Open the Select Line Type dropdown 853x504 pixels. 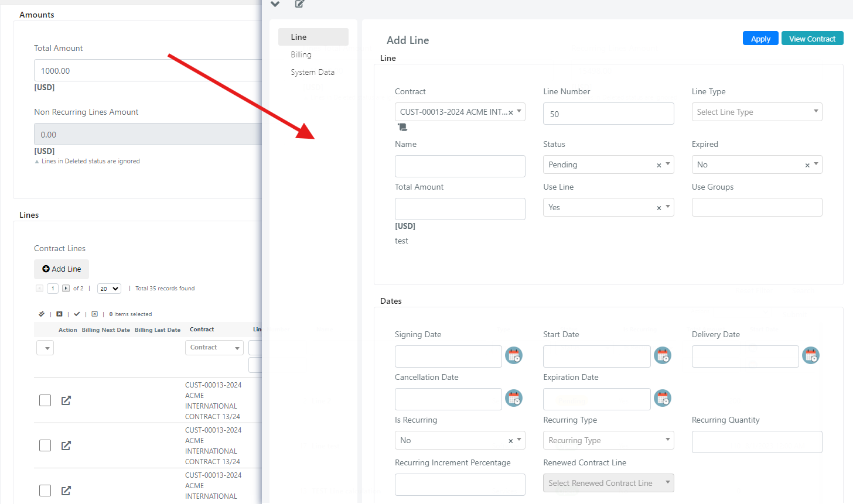[757, 112]
